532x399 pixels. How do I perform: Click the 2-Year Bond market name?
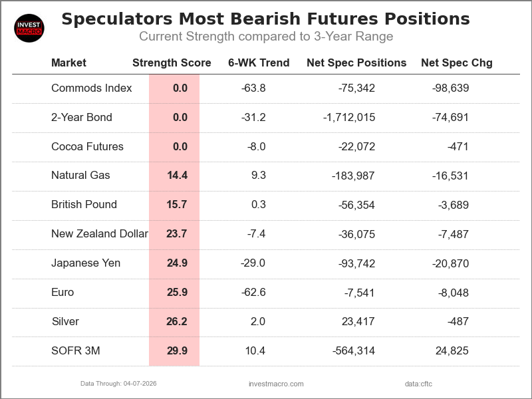pyautogui.click(x=82, y=118)
